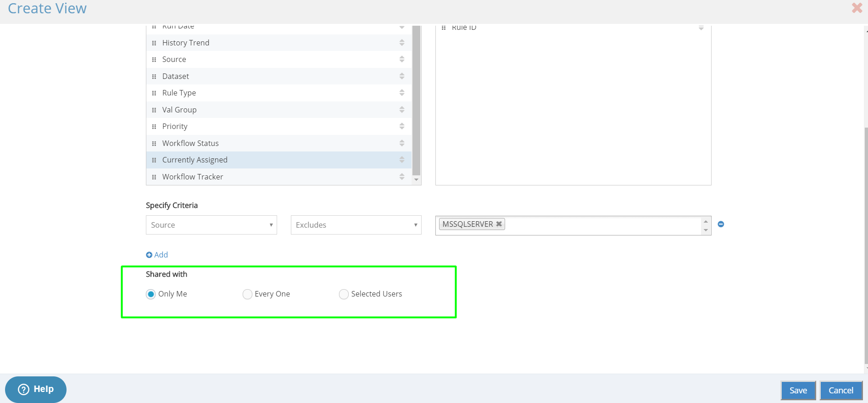Select the Workflow Tracker column item
Screen dimensions: 868x403
coord(279,177)
